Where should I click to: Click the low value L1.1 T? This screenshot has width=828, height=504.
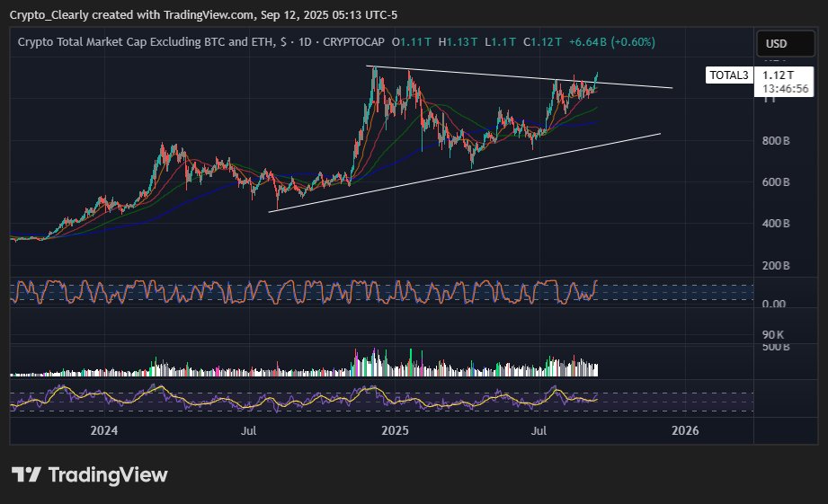(500, 41)
